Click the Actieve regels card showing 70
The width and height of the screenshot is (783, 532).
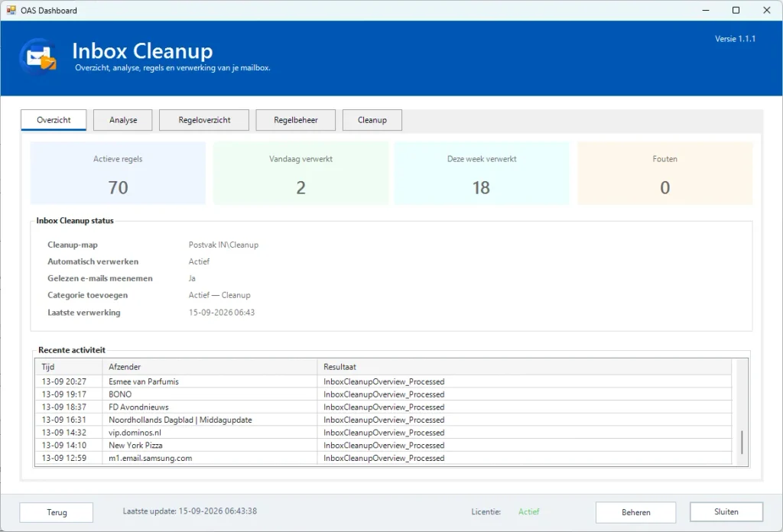coord(118,174)
